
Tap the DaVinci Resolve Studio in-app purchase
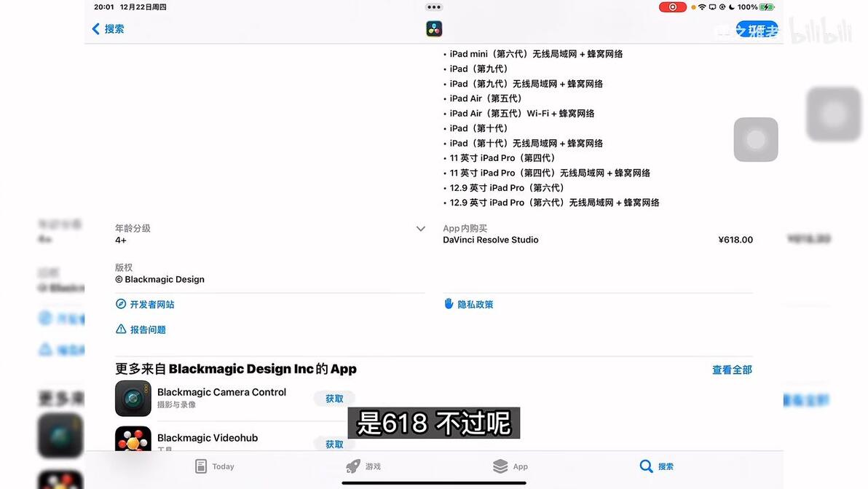491,240
